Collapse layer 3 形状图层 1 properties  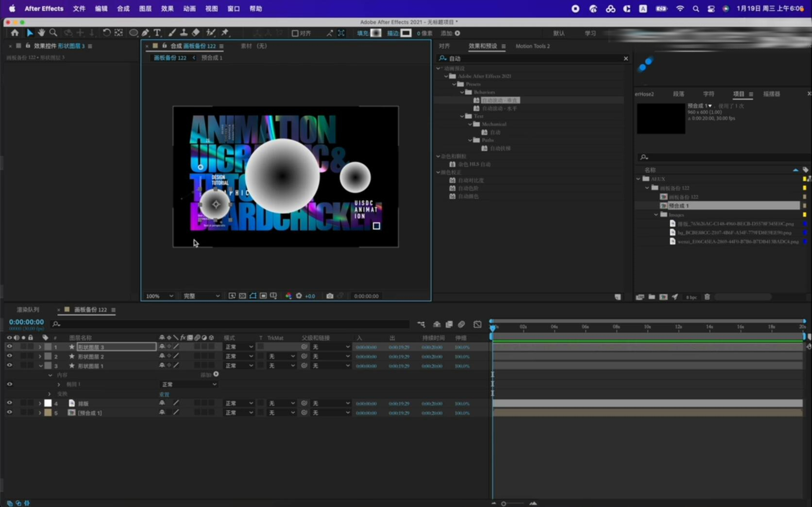coord(40,366)
